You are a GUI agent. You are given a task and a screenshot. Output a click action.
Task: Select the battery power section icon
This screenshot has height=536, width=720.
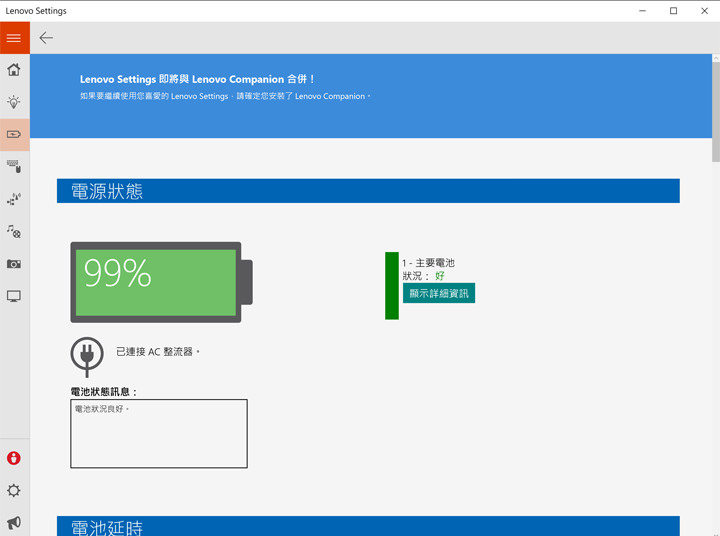[14, 134]
